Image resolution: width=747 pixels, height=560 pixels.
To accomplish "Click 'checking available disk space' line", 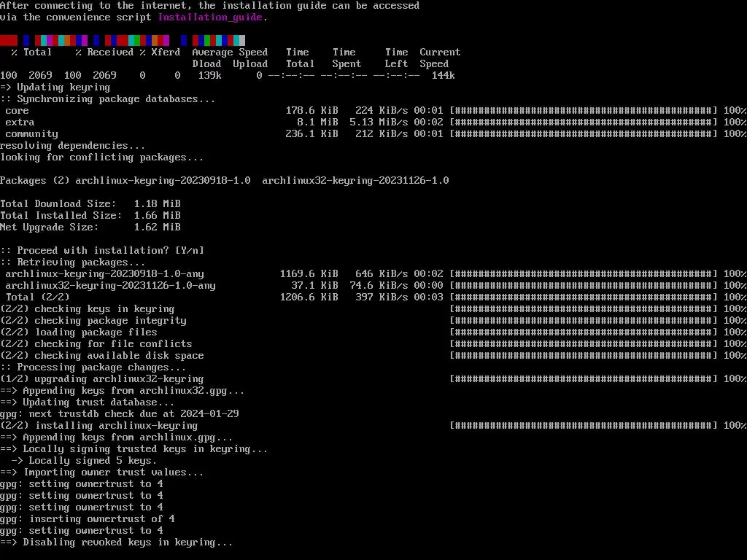I will pos(102,356).
